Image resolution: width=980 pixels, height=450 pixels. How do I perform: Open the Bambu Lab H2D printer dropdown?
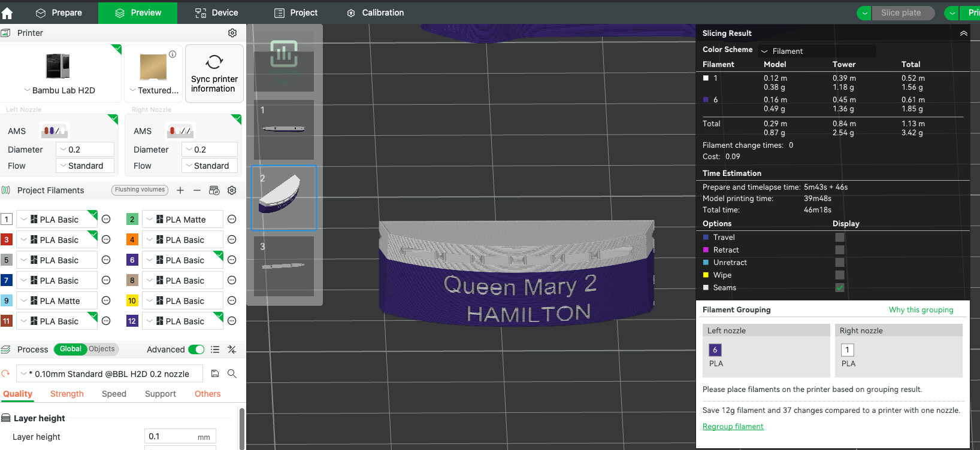tap(59, 90)
